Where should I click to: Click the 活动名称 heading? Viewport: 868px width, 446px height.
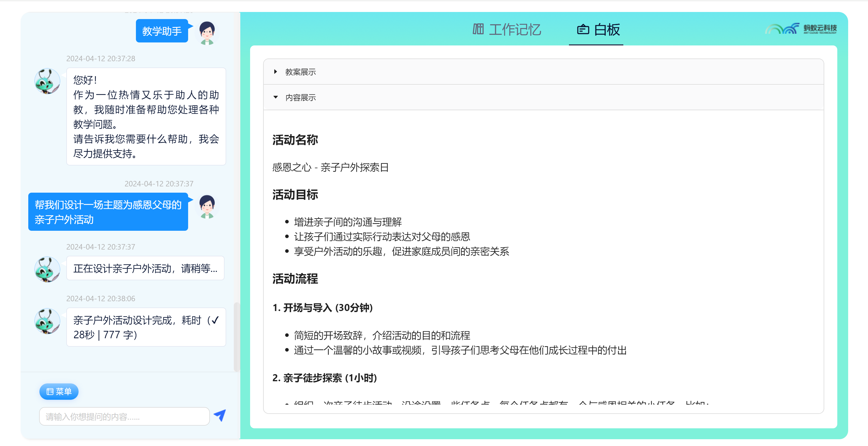(x=295, y=140)
